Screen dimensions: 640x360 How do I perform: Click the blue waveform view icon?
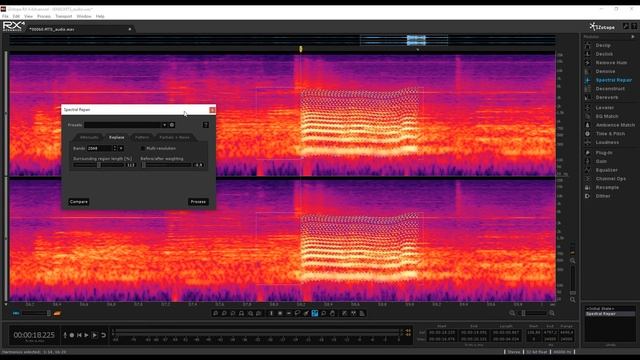(x=16, y=313)
